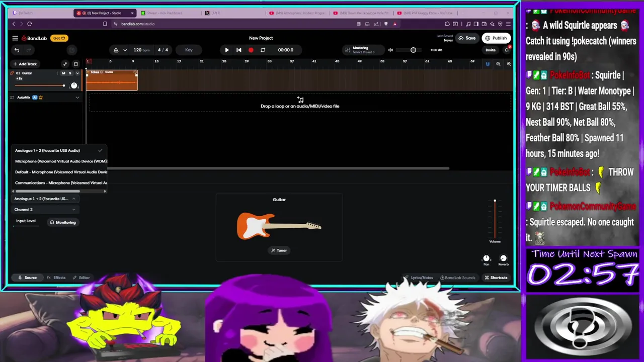
Task: Switch to the Effects tab
Action: point(56,278)
